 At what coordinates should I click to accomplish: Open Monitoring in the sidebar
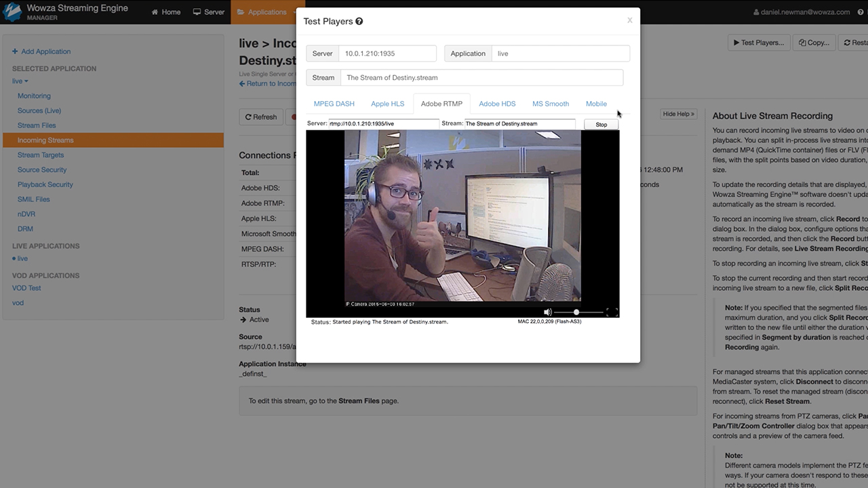(x=34, y=96)
